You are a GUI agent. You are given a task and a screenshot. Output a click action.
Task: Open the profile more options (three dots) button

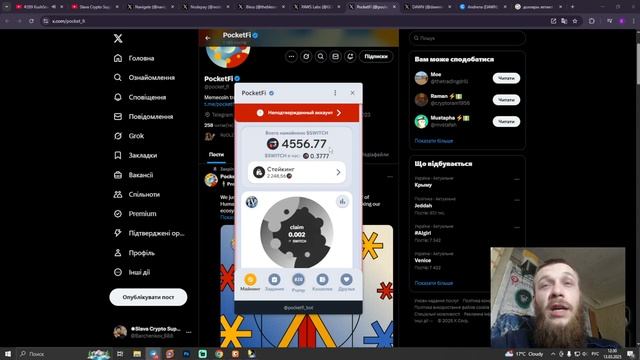291,57
